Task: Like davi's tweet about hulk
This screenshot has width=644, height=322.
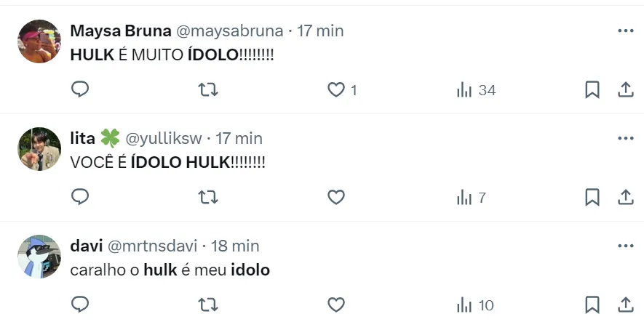Action: 335,304
